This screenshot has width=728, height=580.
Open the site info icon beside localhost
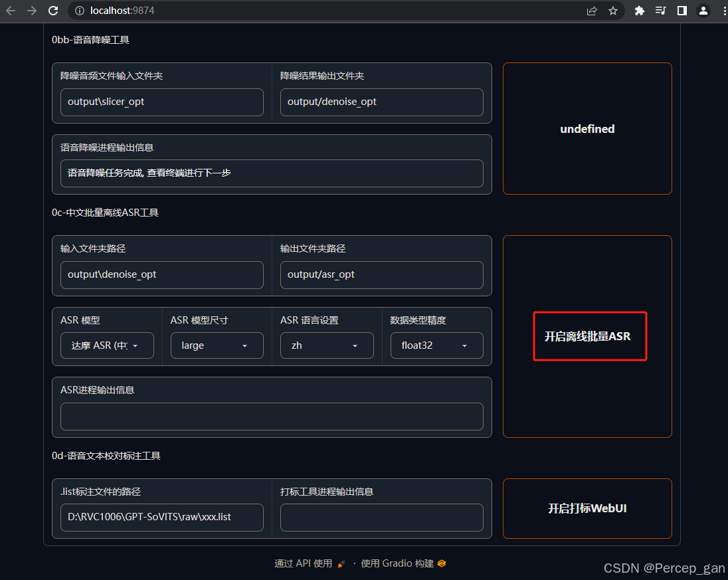pyautogui.click(x=80, y=11)
